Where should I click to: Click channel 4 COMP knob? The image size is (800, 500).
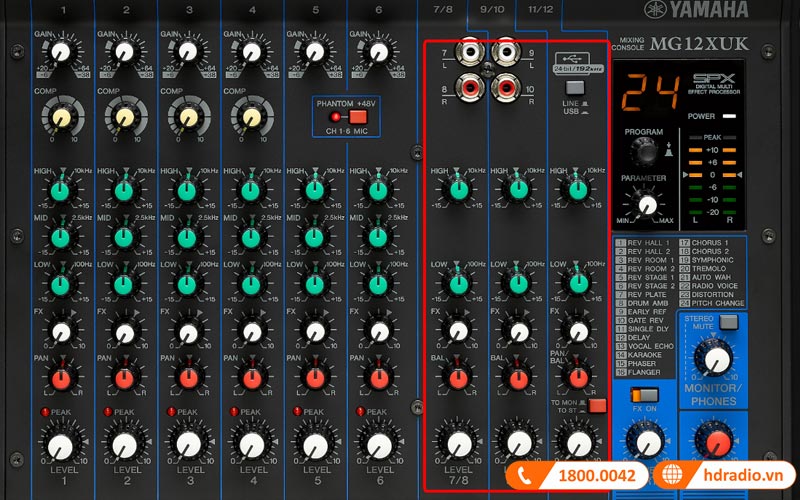click(252, 117)
